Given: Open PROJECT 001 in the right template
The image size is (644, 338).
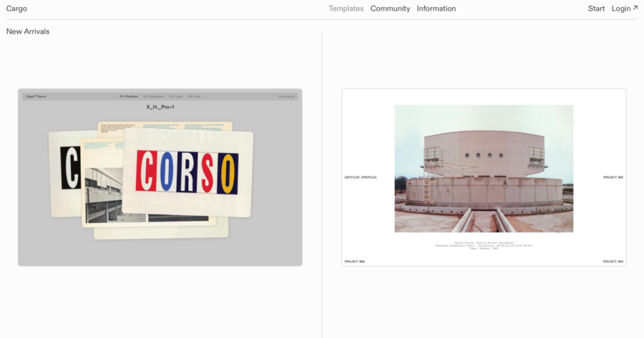Looking at the screenshot, I should (x=613, y=177).
